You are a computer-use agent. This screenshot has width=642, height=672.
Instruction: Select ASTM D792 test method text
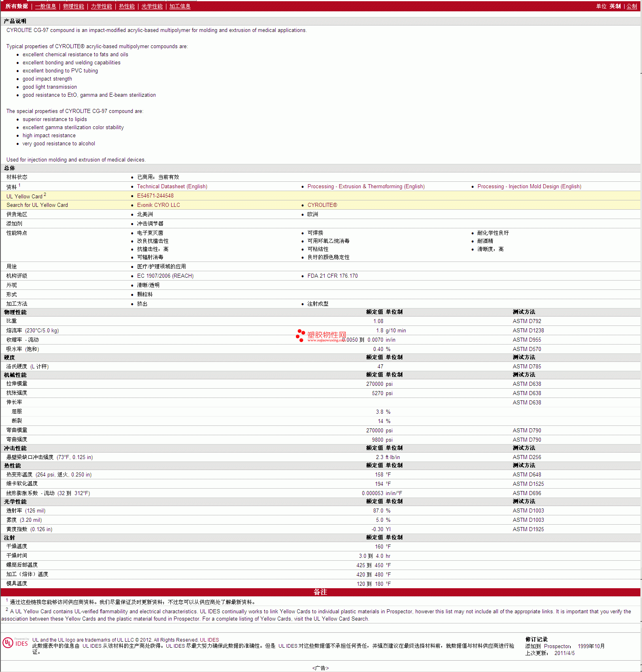click(527, 321)
